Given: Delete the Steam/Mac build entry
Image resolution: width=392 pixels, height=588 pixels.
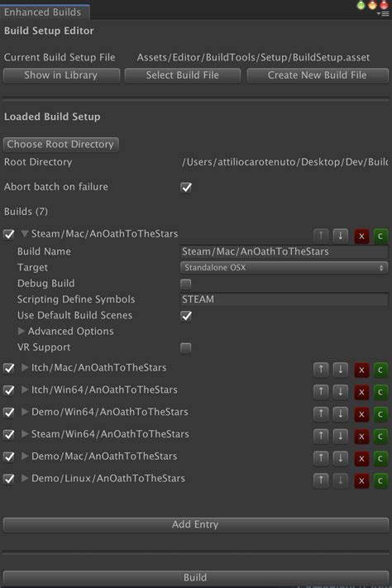Looking at the screenshot, I should (361, 237).
